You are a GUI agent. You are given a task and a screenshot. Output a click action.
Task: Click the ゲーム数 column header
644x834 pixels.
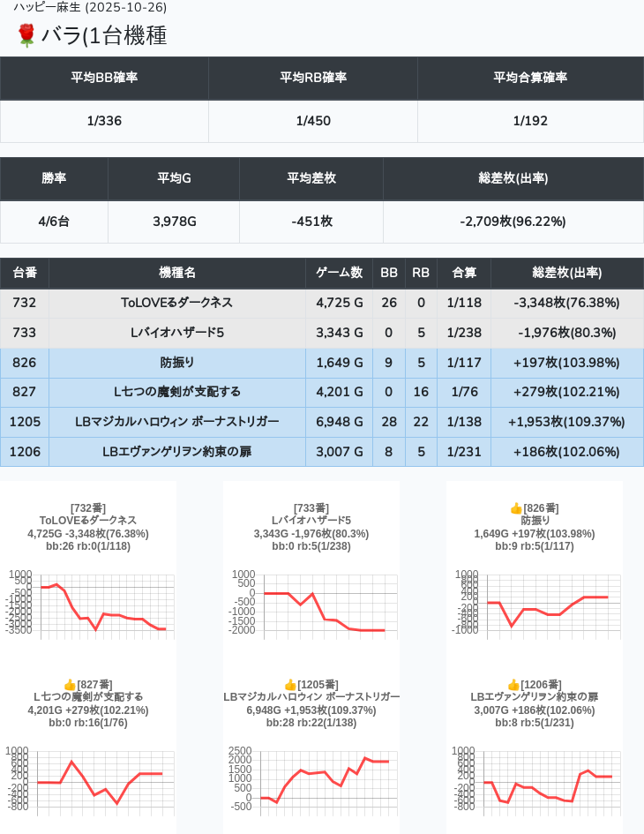[x=339, y=273]
